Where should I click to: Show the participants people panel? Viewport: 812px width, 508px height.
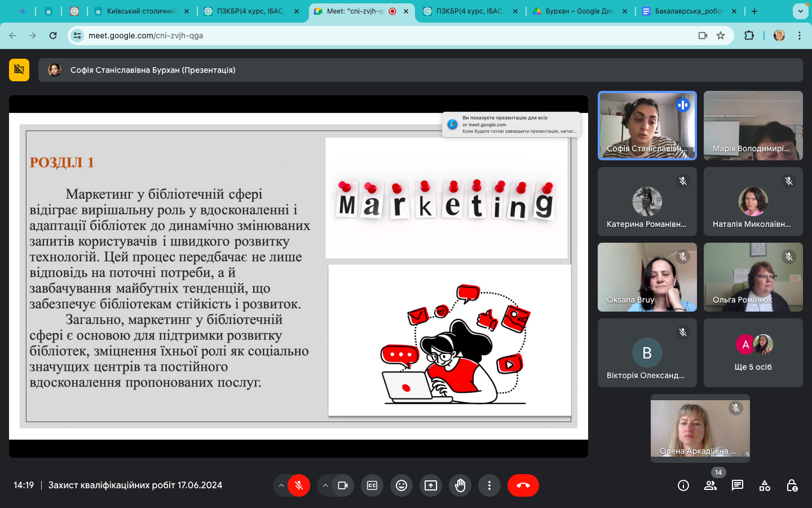coord(710,485)
